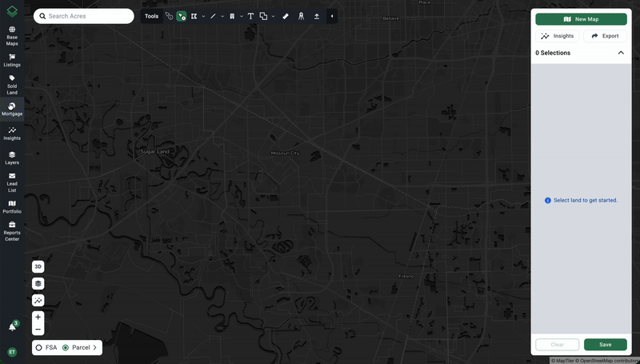Screen dimensions: 640x364
Task: Click the upload icon in Tools bar
Action: pos(317,16)
